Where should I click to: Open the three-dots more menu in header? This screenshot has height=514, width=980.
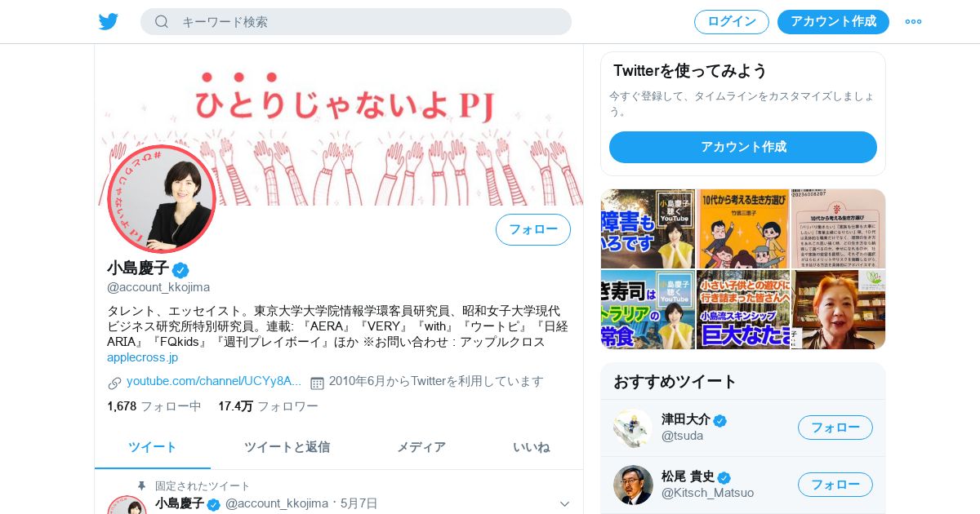tap(913, 22)
